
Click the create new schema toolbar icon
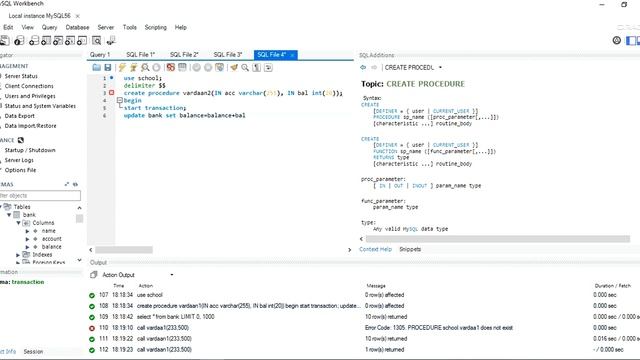34,40
